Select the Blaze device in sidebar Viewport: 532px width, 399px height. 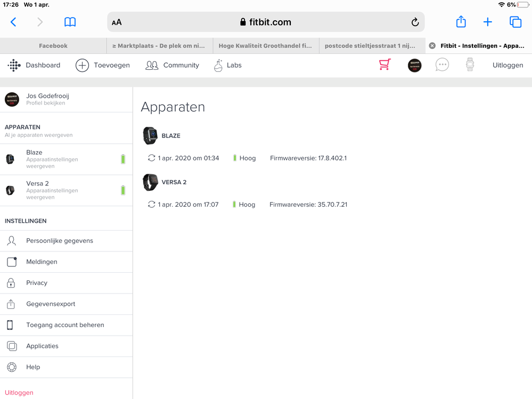click(x=66, y=159)
